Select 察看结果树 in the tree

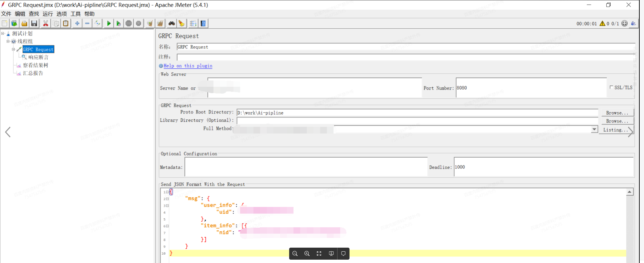(x=36, y=65)
